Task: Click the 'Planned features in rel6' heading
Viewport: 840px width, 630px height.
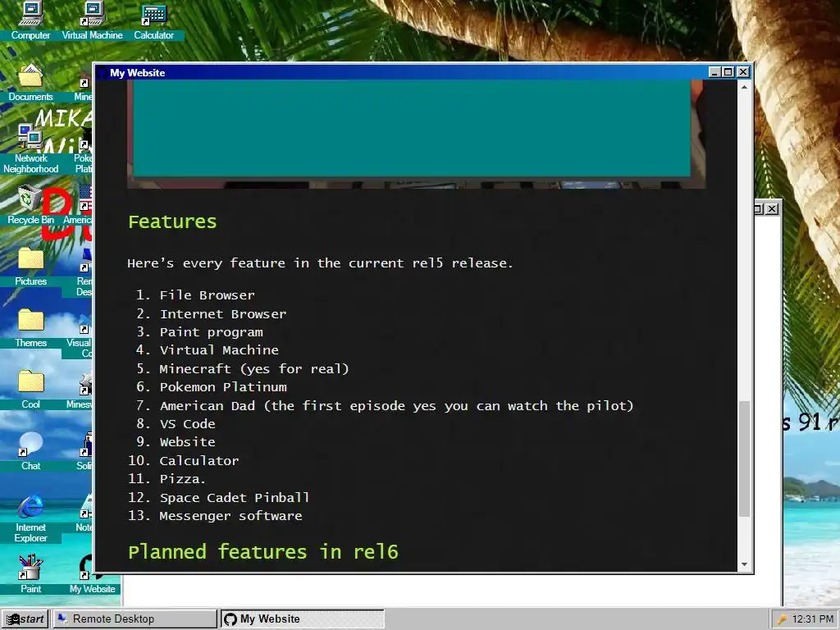Action: click(263, 552)
